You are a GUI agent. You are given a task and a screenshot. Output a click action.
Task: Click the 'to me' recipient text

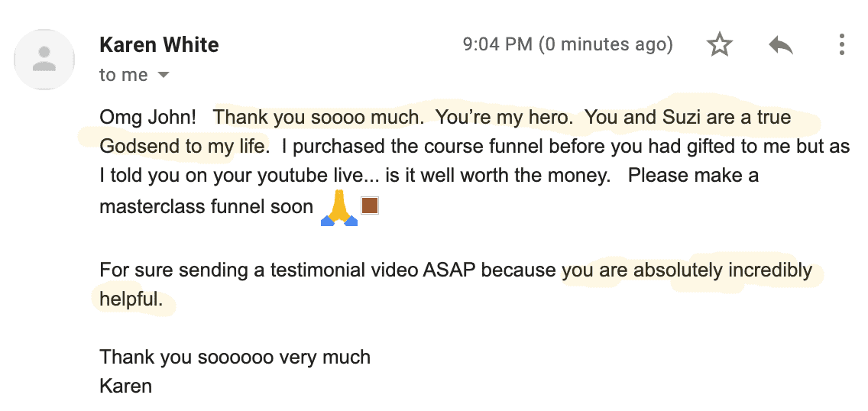[x=124, y=75]
